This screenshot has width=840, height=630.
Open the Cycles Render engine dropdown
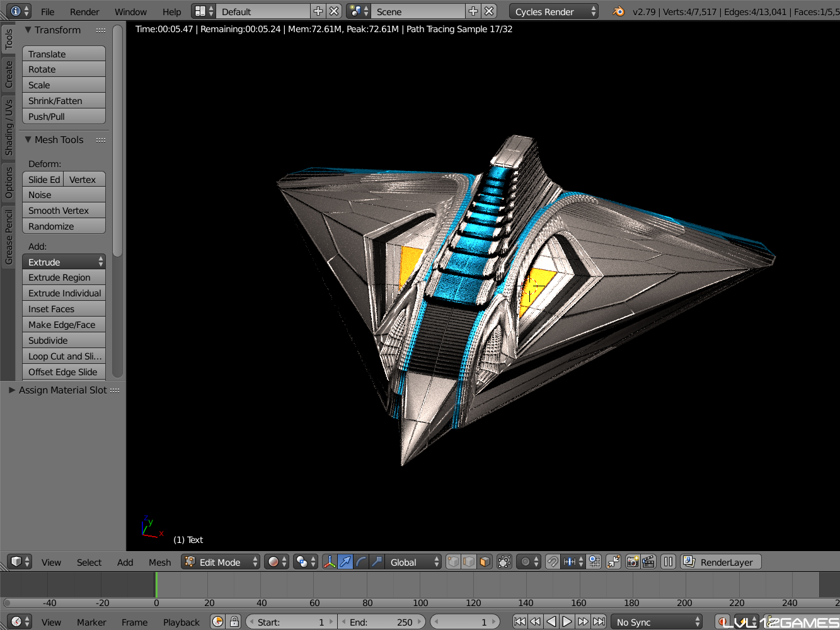tap(553, 11)
